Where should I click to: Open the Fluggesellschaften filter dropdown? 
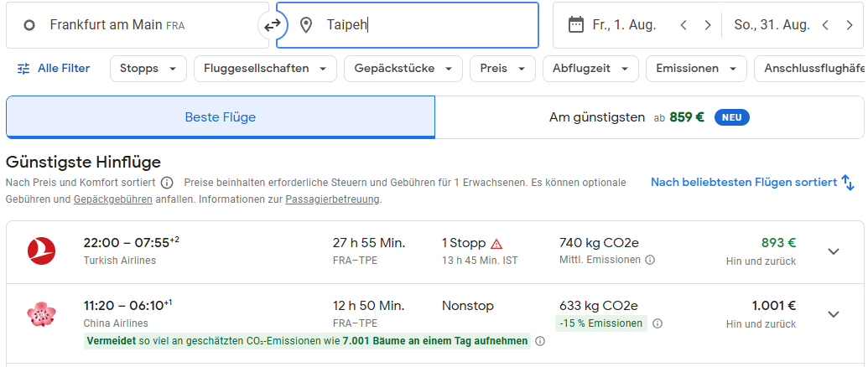click(265, 69)
